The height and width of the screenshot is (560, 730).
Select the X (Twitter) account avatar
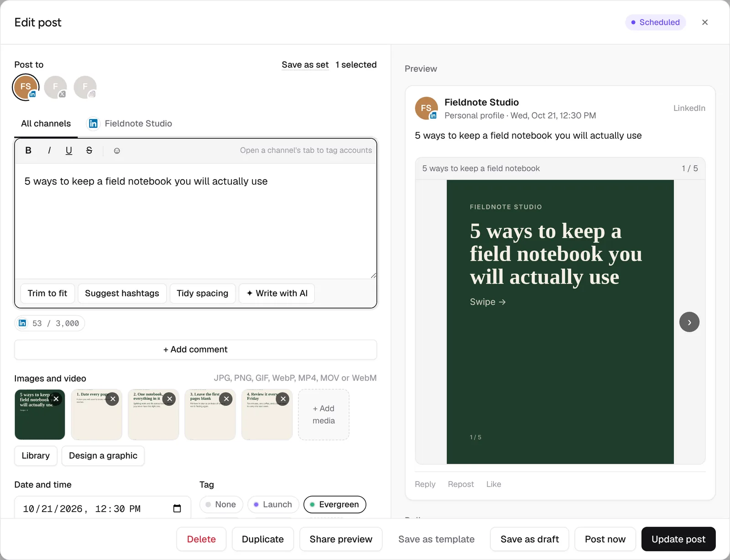(x=56, y=87)
